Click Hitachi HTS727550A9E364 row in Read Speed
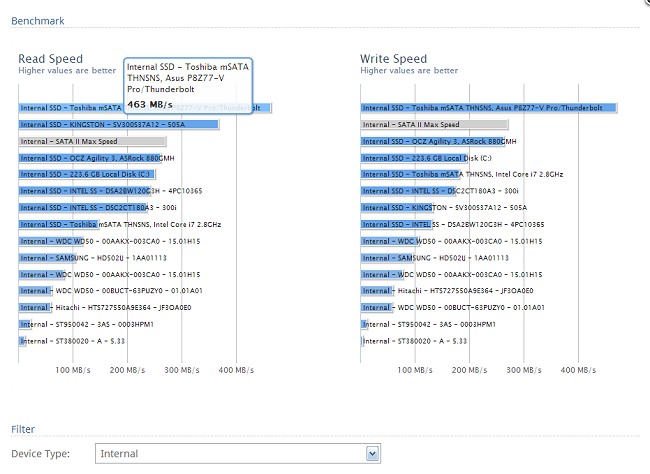 tap(105, 308)
